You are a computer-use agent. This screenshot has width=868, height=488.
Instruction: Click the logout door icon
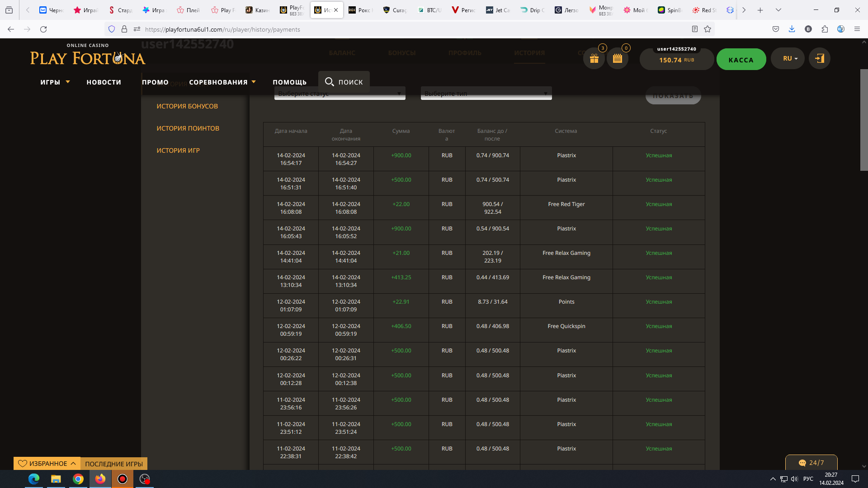[819, 59]
